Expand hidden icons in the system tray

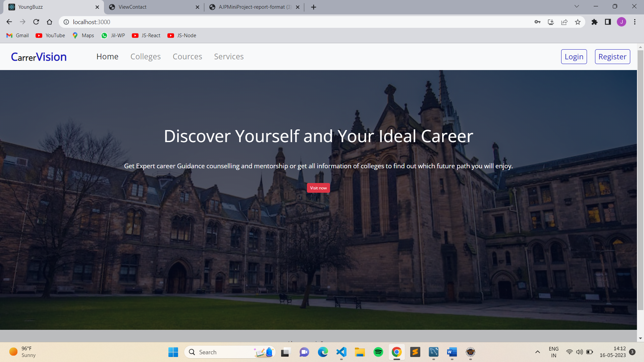point(537,352)
